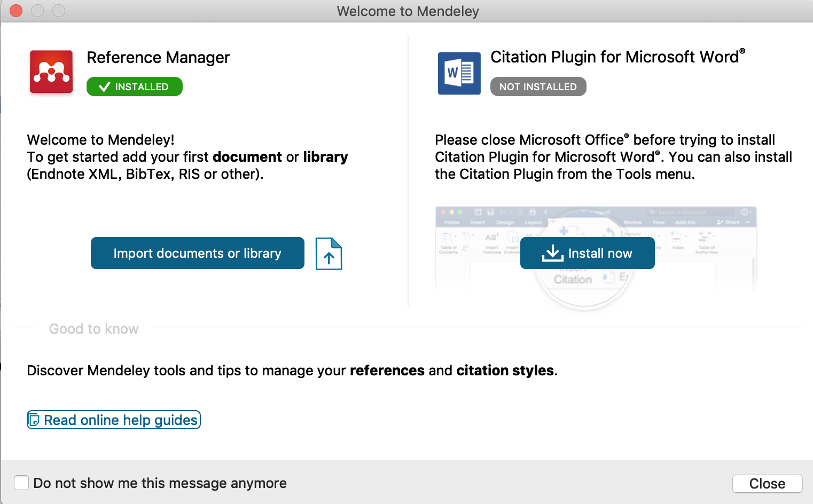
Task: Open the Read online help guides link
Action: (114, 420)
